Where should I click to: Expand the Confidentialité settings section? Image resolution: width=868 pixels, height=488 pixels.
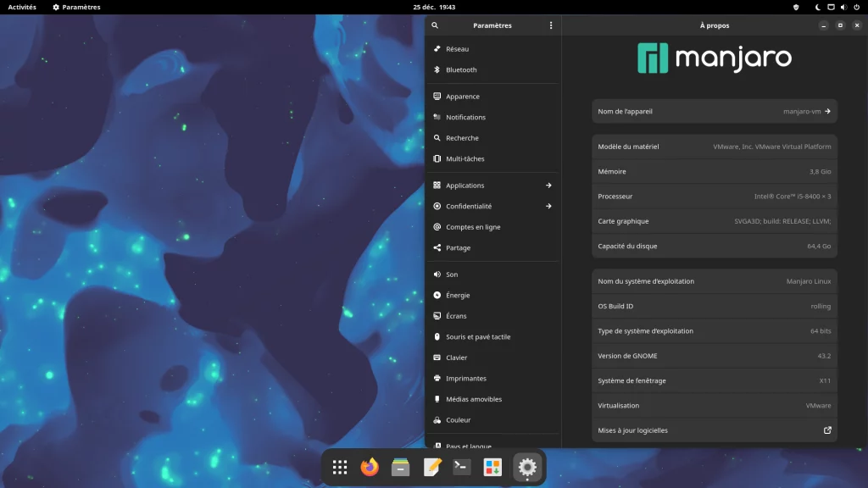[x=492, y=206]
